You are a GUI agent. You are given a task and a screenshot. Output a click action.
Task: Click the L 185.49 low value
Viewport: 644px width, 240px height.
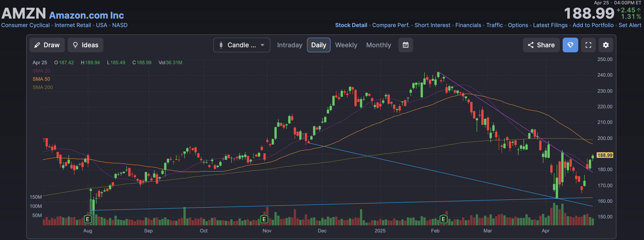tap(116, 62)
